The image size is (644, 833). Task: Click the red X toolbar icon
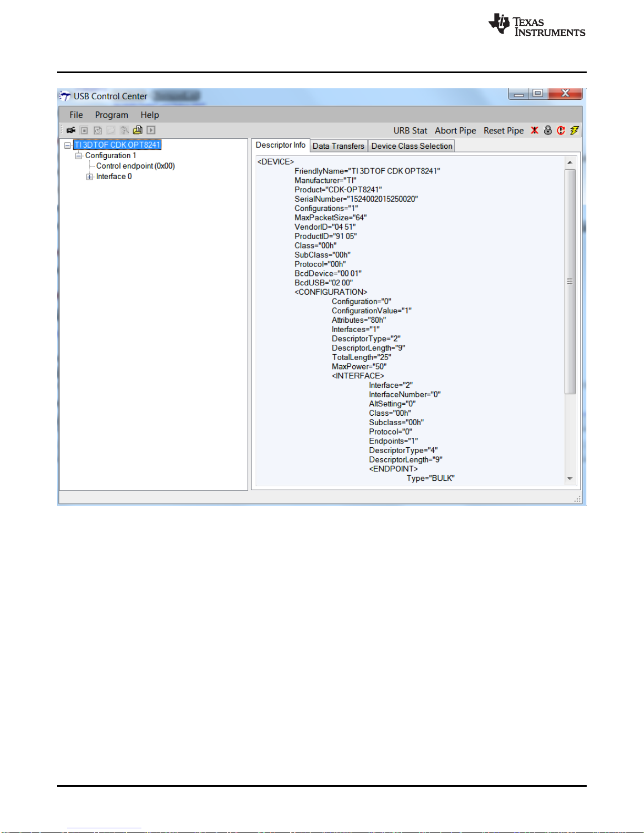535,130
